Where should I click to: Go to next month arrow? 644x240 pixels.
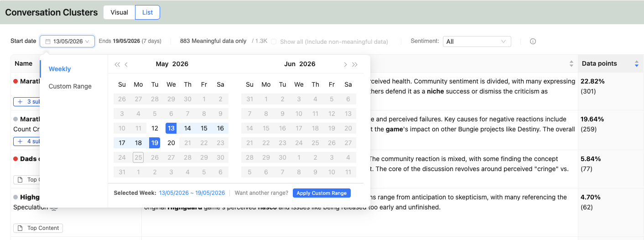345,64
